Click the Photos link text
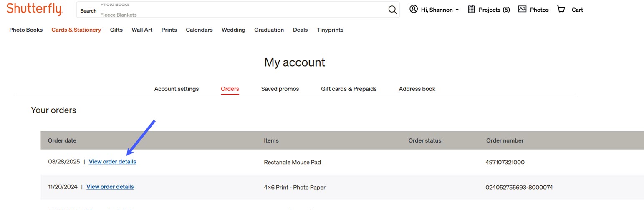The width and height of the screenshot is (644, 210). point(539,10)
